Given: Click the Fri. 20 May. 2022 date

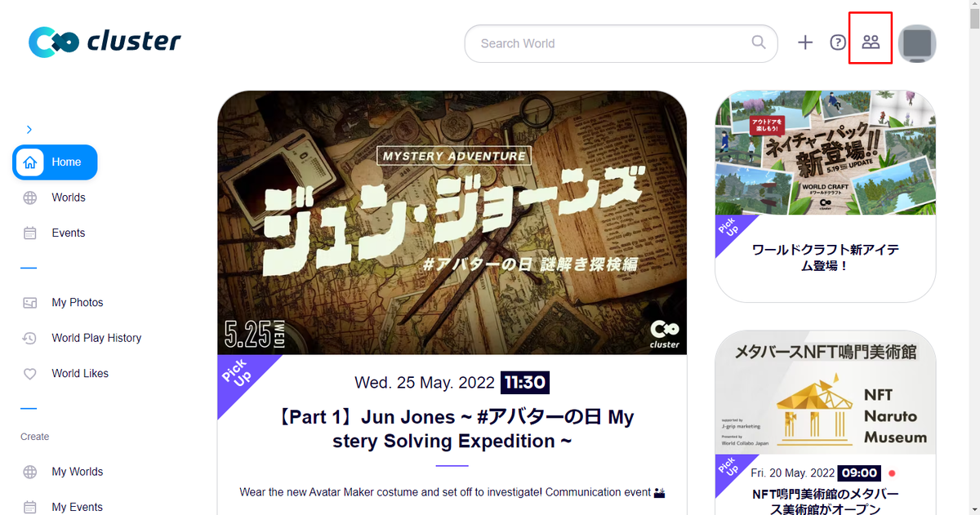Looking at the screenshot, I should pyautogui.click(x=792, y=473).
